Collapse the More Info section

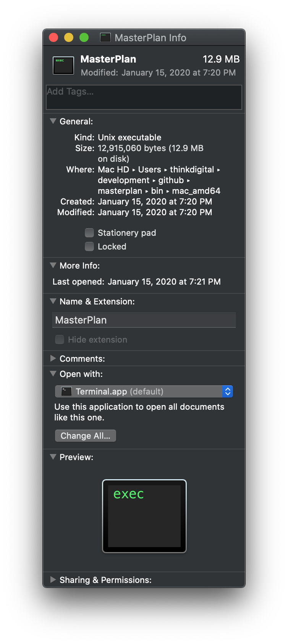pyautogui.click(x=53, y=265)
